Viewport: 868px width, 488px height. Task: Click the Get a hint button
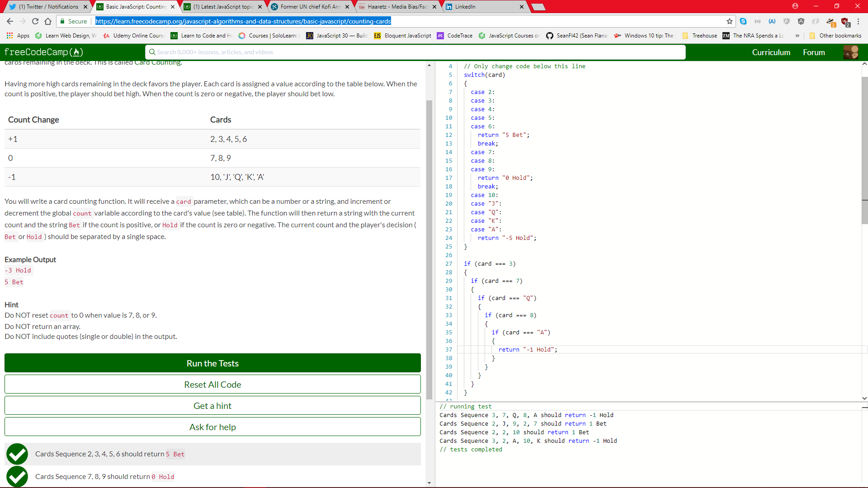212,406
